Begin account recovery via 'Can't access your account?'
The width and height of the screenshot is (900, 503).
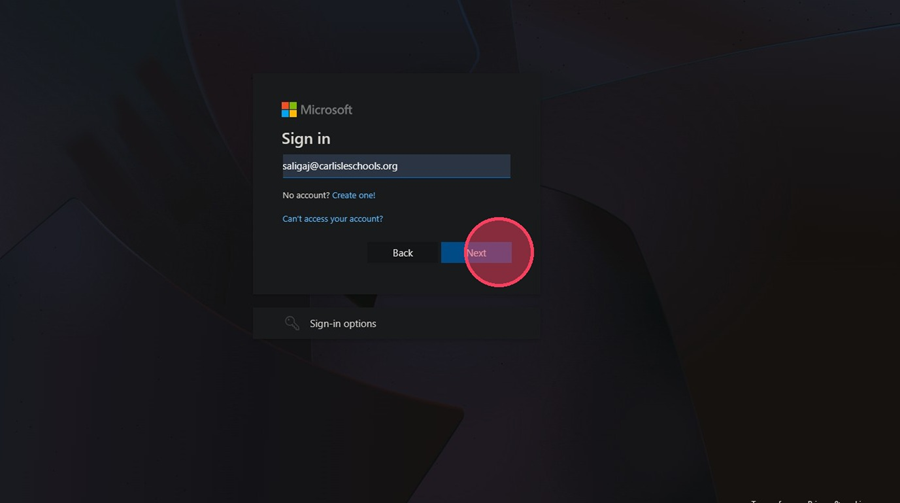332,219
